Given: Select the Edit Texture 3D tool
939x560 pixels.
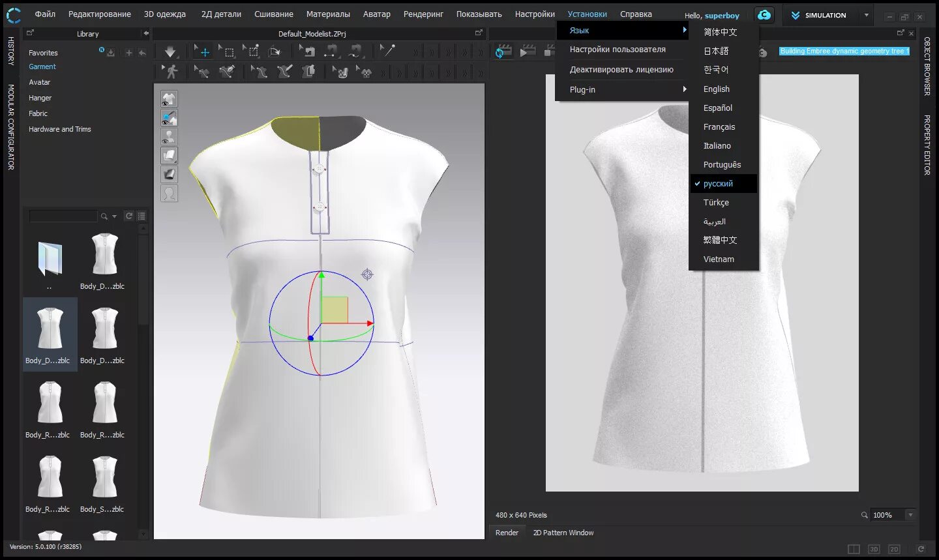Looking at the screenshot, I should click(x=340, y=72).
